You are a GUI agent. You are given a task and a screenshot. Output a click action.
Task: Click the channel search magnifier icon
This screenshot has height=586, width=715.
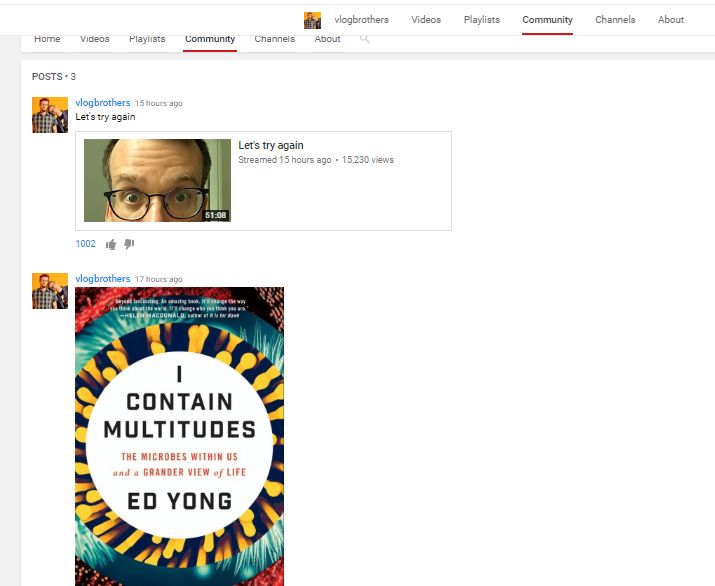click(x=364, y=39)
